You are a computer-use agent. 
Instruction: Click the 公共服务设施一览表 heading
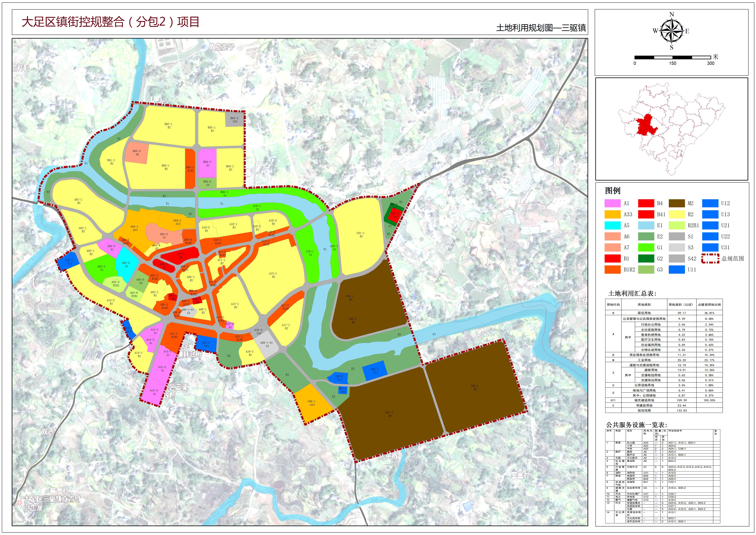[x=636, y=425]
